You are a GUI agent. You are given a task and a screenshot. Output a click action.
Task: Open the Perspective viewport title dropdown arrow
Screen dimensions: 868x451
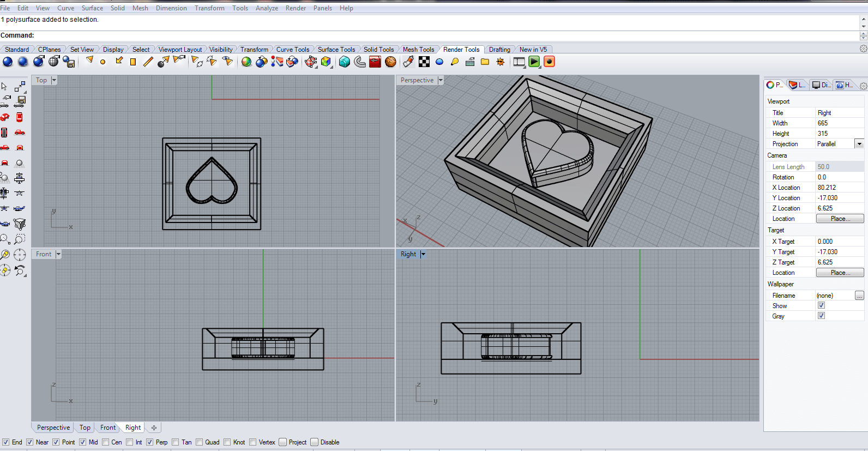pyautogui.click(x=441, y=80)
